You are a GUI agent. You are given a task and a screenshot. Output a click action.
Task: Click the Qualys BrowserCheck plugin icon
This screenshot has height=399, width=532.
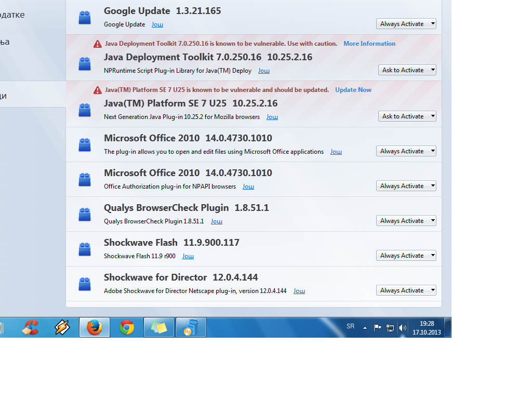pos(85,215)
